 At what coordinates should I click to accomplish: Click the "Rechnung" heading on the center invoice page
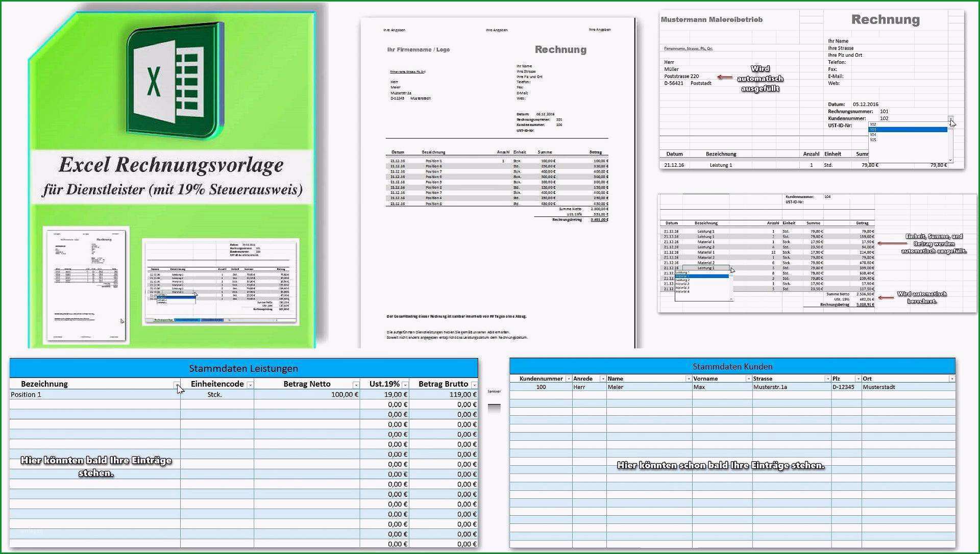tap(560, 49)
